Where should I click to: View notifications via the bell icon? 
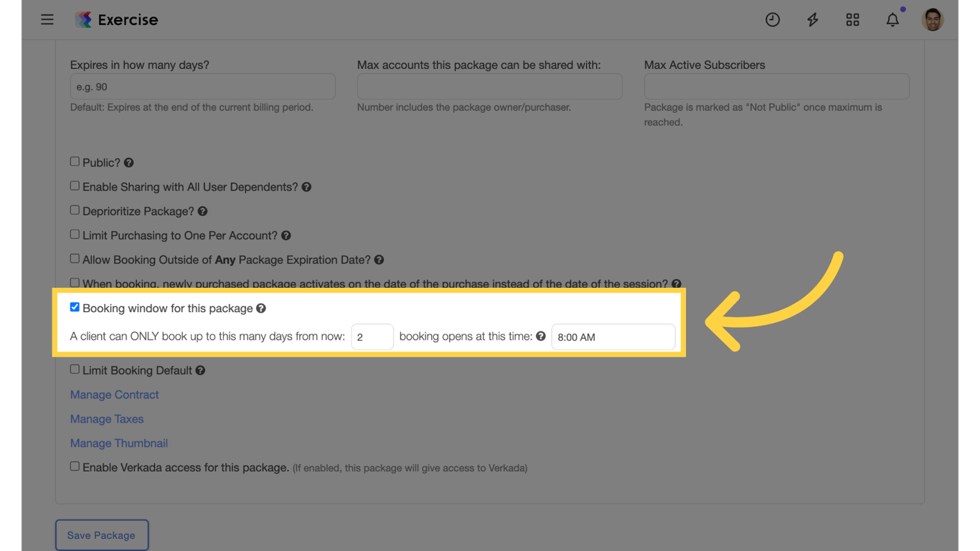[x=892, y=19]
